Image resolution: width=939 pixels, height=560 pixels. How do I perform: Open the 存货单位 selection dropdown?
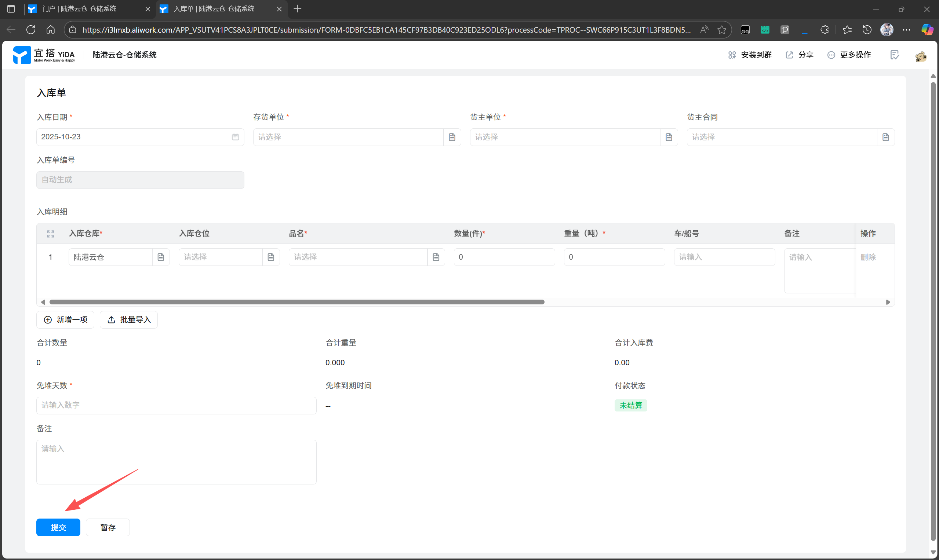(x=348, y=138)
